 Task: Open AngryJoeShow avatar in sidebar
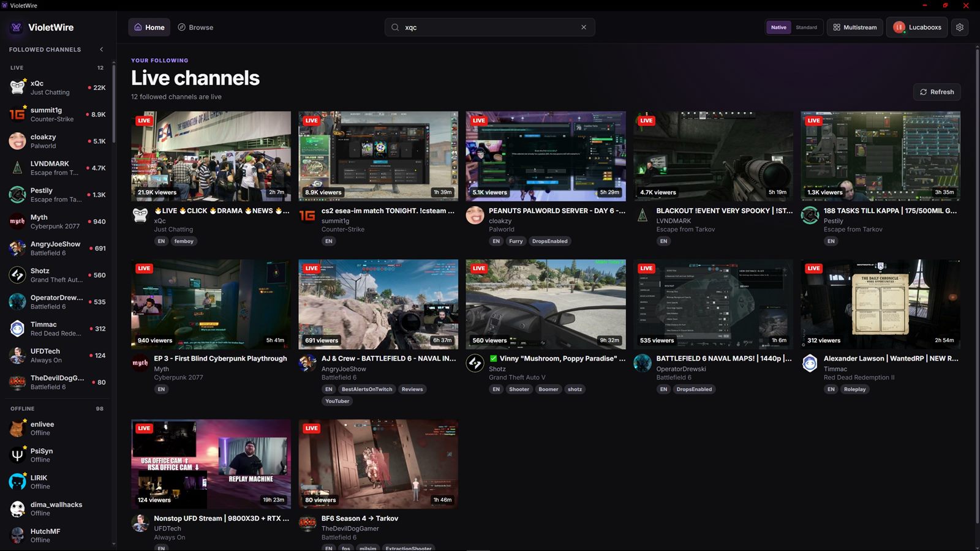(17, 249)
